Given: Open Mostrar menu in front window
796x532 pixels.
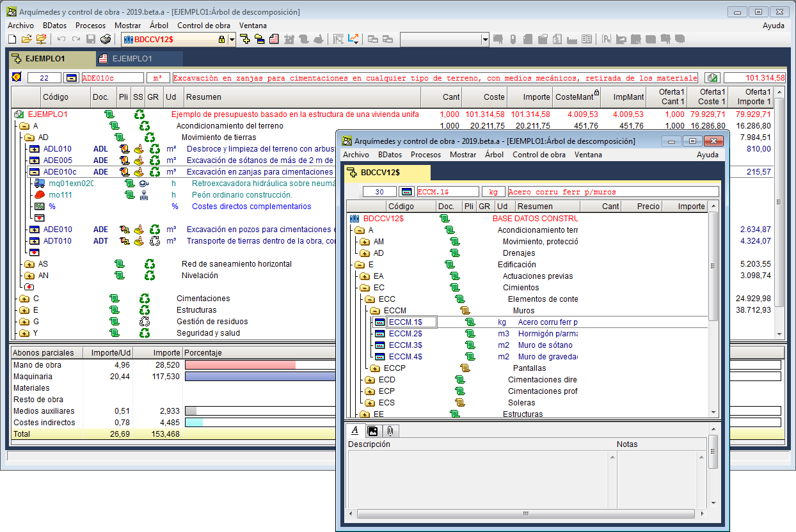Looking at the screenshot, I should 463,155.
